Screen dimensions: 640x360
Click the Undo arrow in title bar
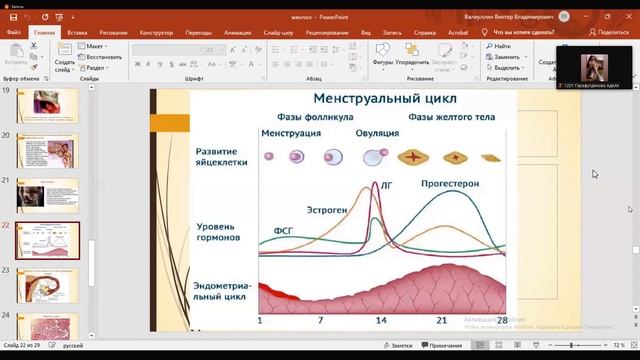(x=27, y=17)
